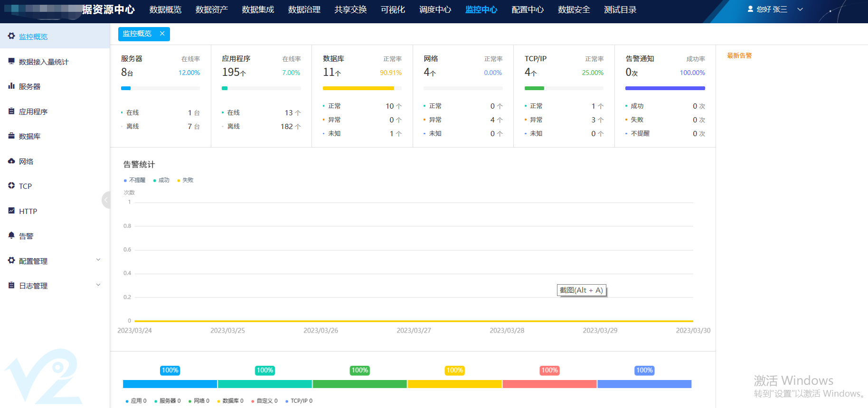Image resolution: width=868 pixels, height=408 pixels.
Task: Toggle the 成功 legend in 告警统计
Action: [x=161, y=180]
